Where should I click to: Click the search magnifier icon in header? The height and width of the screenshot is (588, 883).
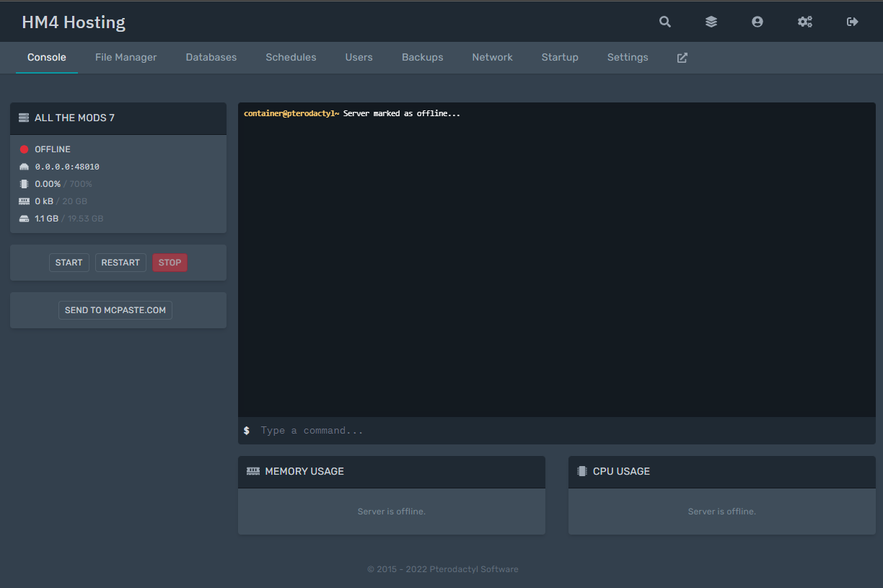(x=664, y=22)
